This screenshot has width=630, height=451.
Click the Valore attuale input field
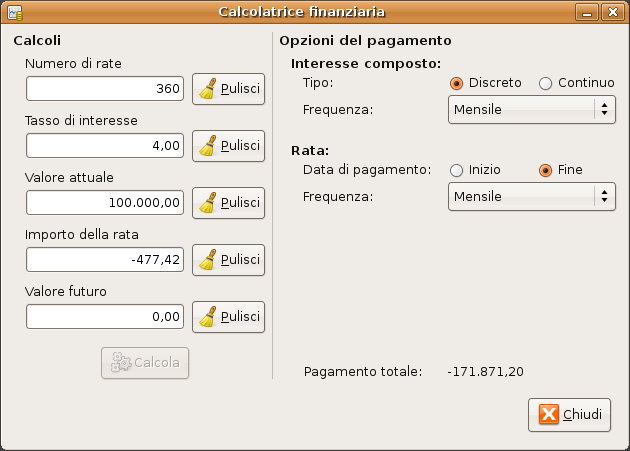click(105, 203)
